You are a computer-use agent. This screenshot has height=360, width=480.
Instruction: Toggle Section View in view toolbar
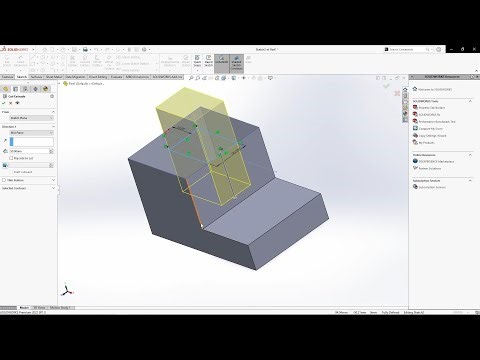point(211,78)
